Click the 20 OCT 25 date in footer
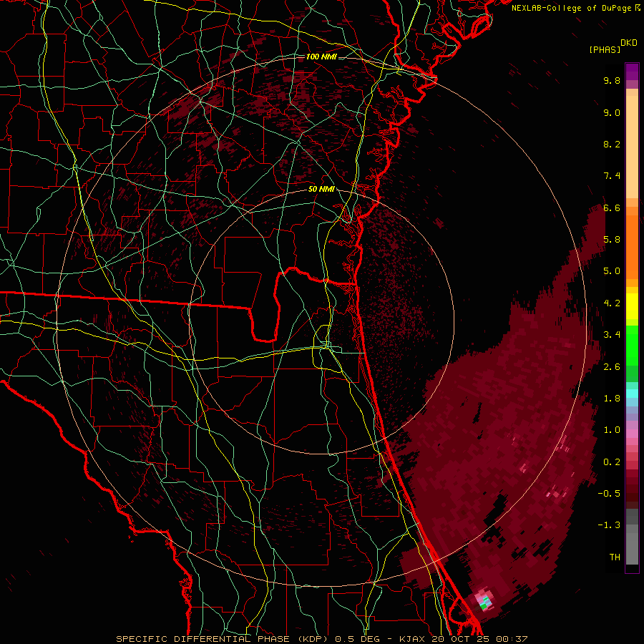The height and width of the screenshot is (644, 644). [460, 639]
